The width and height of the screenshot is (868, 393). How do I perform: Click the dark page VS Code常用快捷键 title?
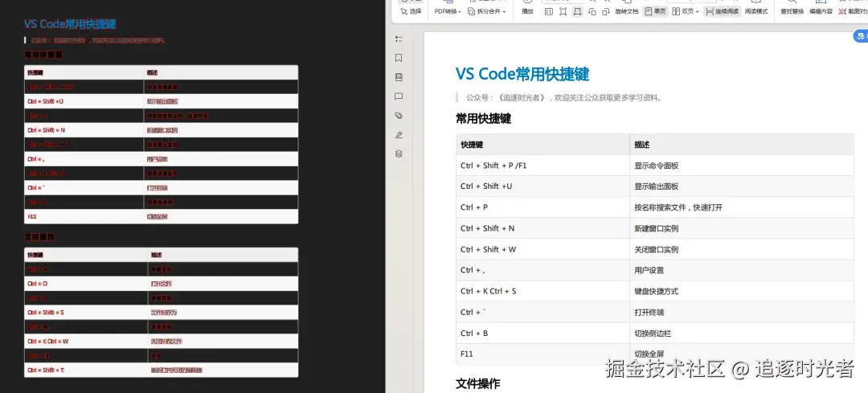pyautogui.click(x=70, y=24)
